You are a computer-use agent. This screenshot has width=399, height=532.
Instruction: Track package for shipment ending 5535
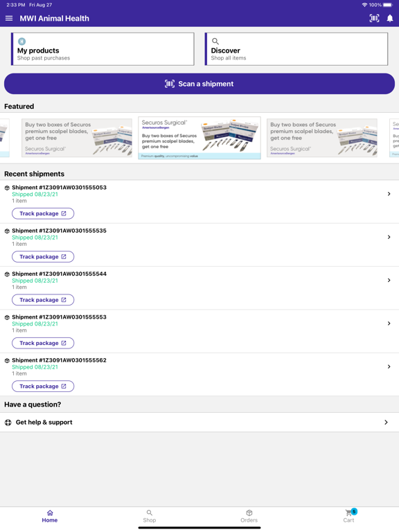click(43, 257)
